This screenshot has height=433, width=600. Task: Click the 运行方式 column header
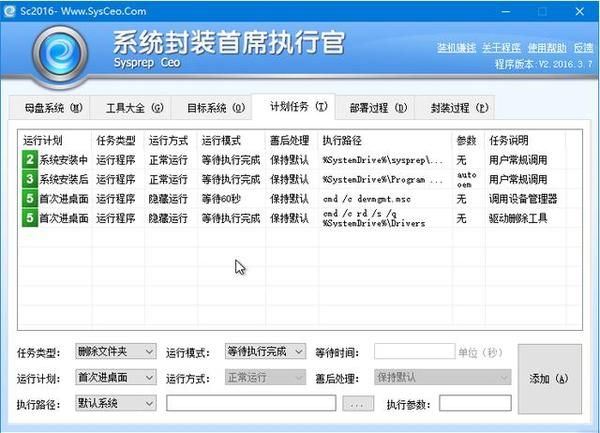click(168, 140)
